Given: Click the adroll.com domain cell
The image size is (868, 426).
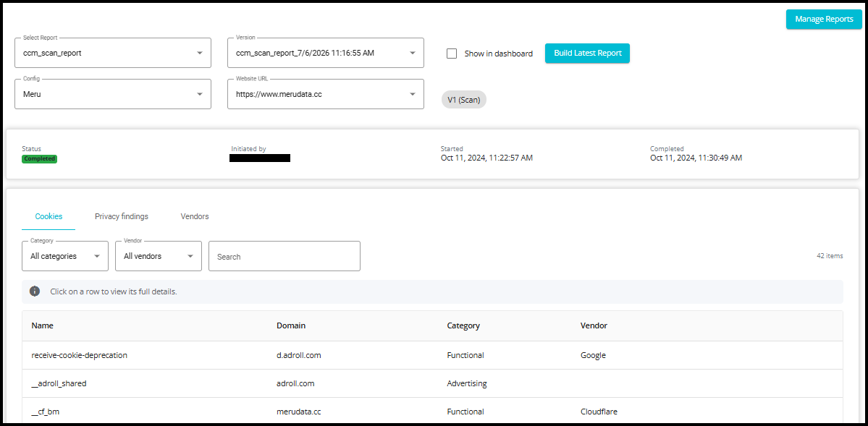Looking at the screenshot, I should click(295, 383).
